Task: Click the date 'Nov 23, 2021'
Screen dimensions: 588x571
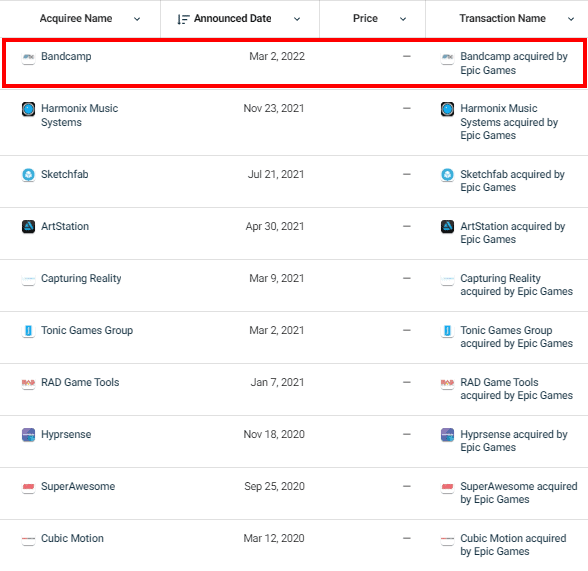Action: click(x=274, y=108)
